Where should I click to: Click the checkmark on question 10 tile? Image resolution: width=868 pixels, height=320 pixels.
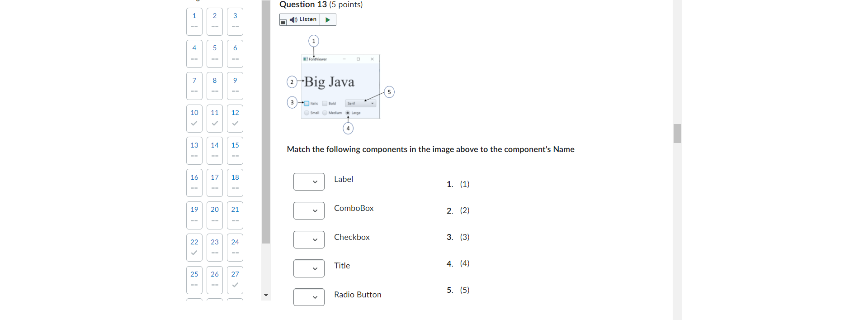tap(194, 123)
